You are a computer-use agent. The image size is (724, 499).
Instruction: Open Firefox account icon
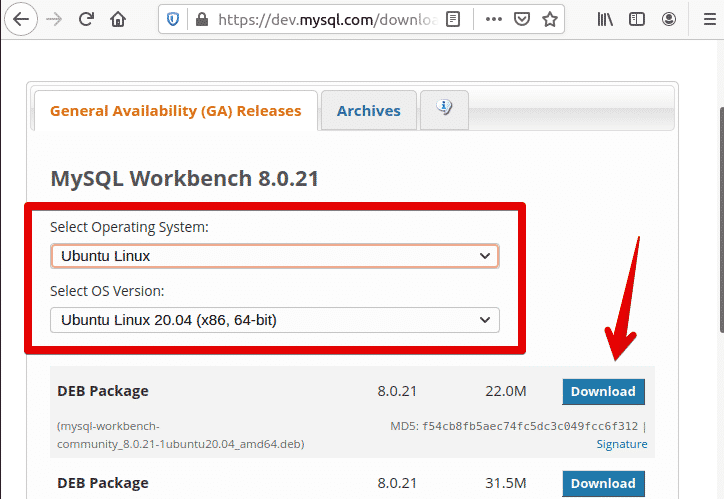coord(669,19)
